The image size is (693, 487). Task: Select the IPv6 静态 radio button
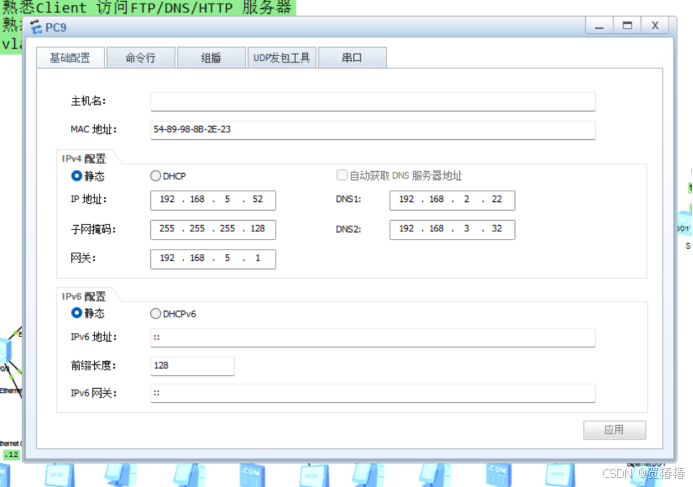click(x=77, y=313)
